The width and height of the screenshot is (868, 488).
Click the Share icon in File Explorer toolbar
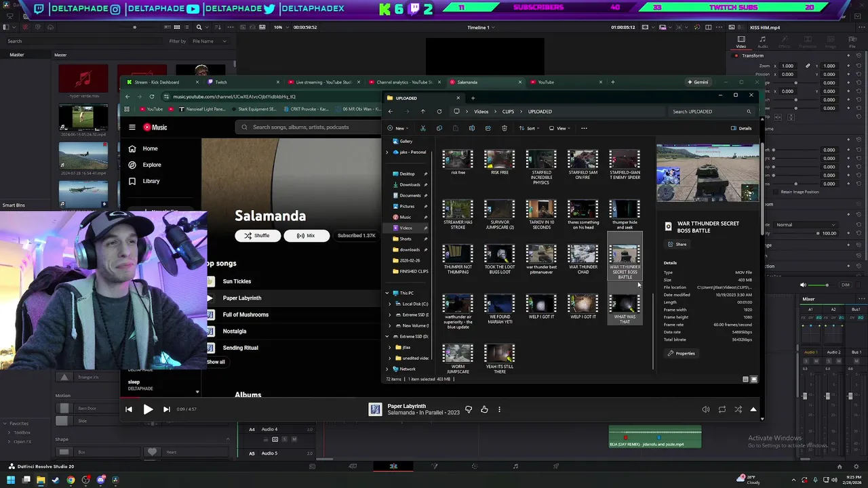pyautogui.click(x=488, y=128)
